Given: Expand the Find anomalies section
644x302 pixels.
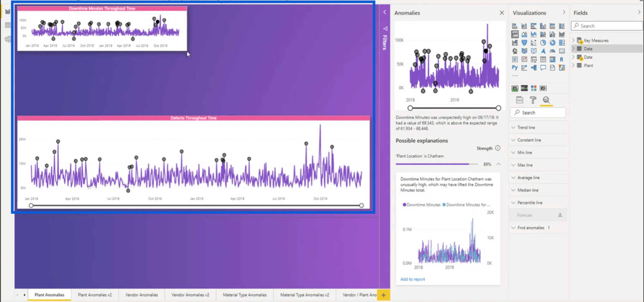Looking at the screenshot, I should pyautogui.click(x=538, y=228).
